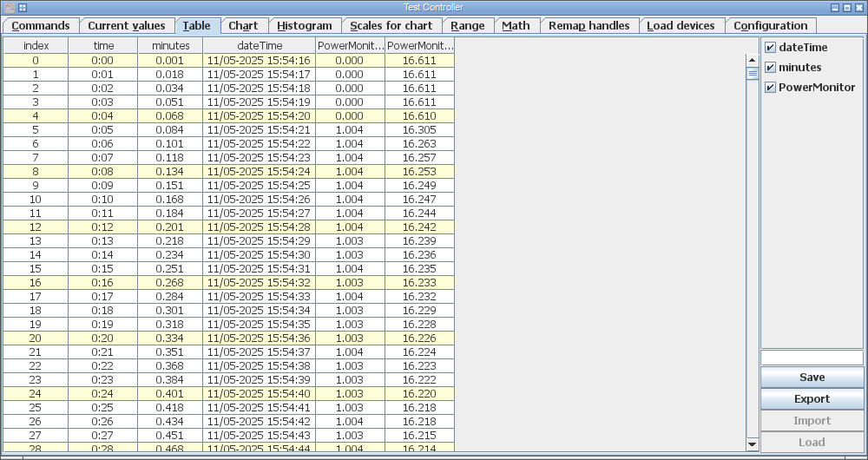
Task: Click the scrollbar up arrow
Action: (x=753, y=60)
